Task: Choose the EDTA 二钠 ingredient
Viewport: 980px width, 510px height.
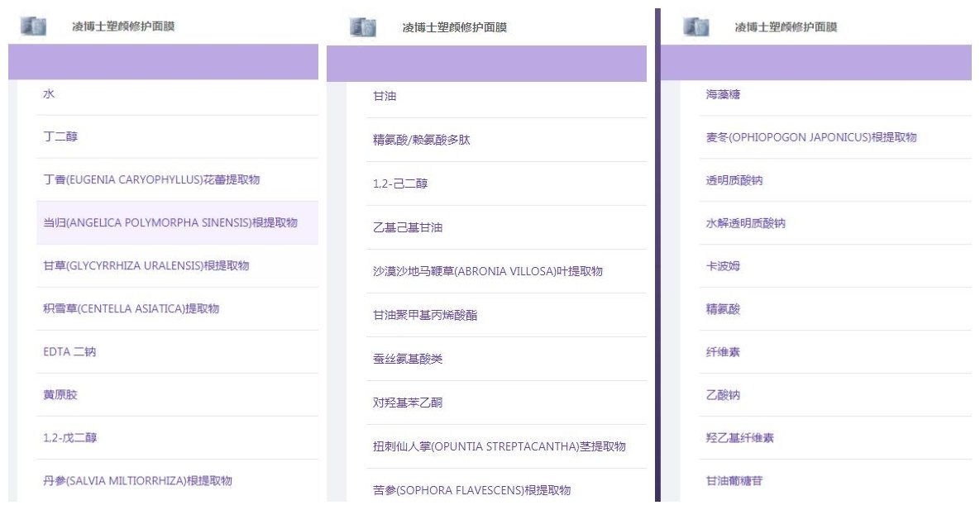Action: click(x=69, y=352)
